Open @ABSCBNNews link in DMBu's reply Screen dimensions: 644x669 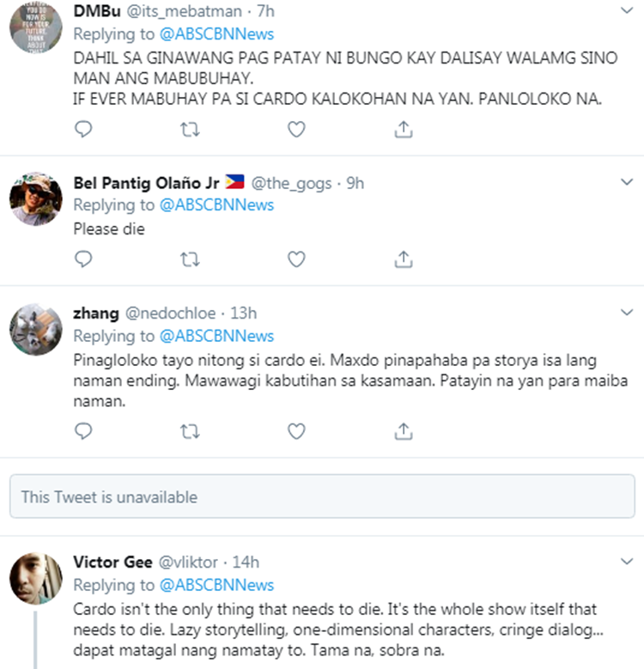(x=216, y=35)
